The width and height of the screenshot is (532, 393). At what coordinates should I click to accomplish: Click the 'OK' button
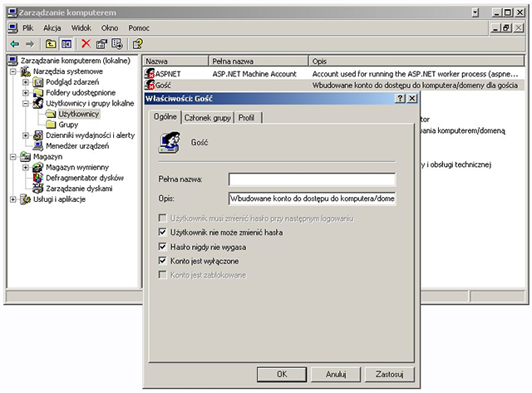(282, 374)
